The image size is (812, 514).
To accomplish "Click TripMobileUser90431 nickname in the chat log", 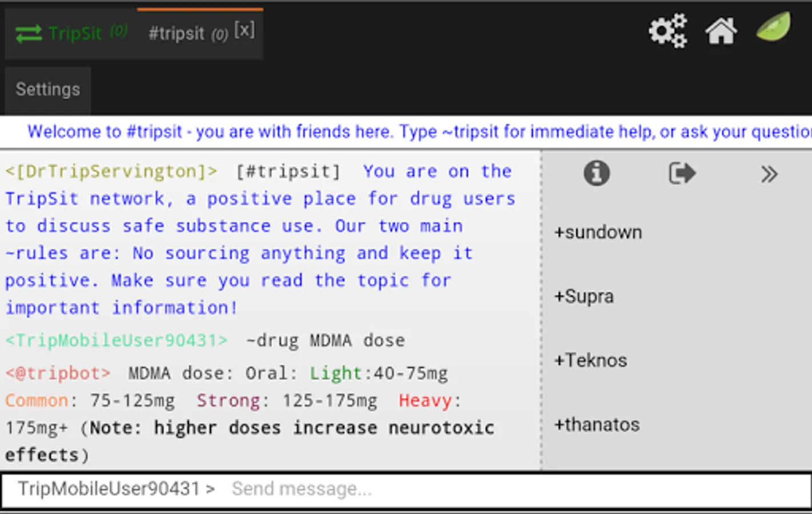I will coord(116,340).
